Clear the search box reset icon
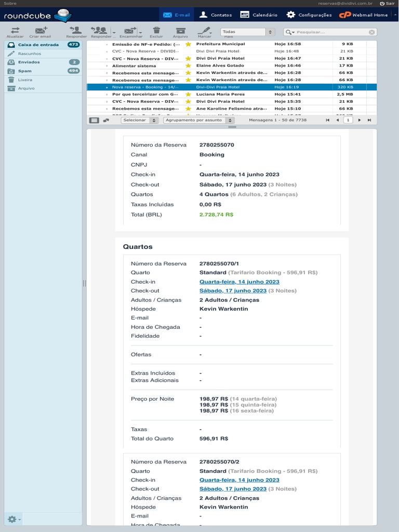Screen dimensions: 399x532 pyautogui.click(x=372, y=32)
